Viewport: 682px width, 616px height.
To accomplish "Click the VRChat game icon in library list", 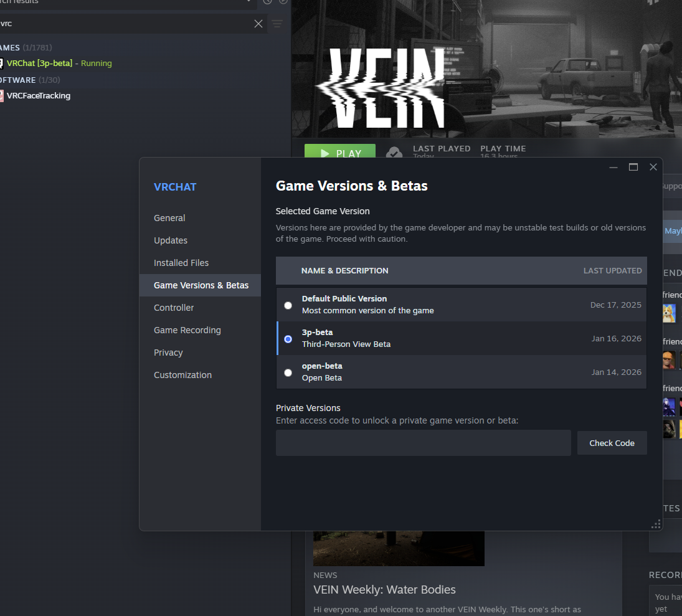I will [x=1, y=63].
